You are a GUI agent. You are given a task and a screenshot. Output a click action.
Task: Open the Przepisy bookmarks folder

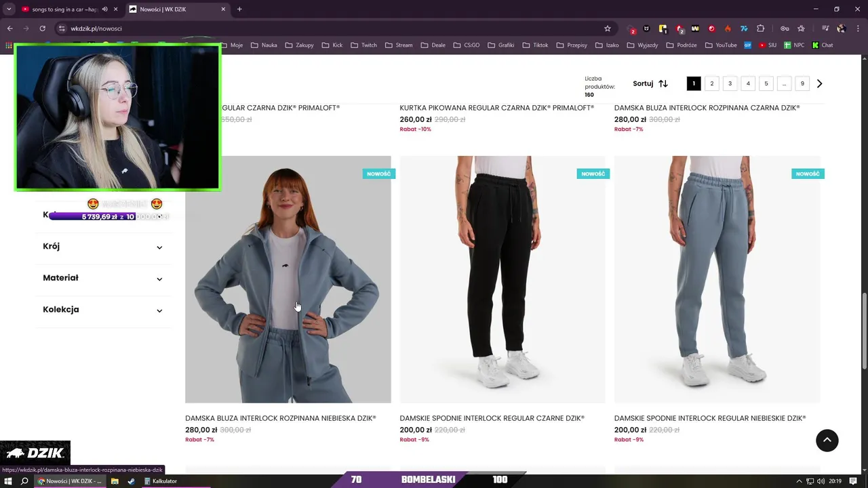[x=572, y=45]
